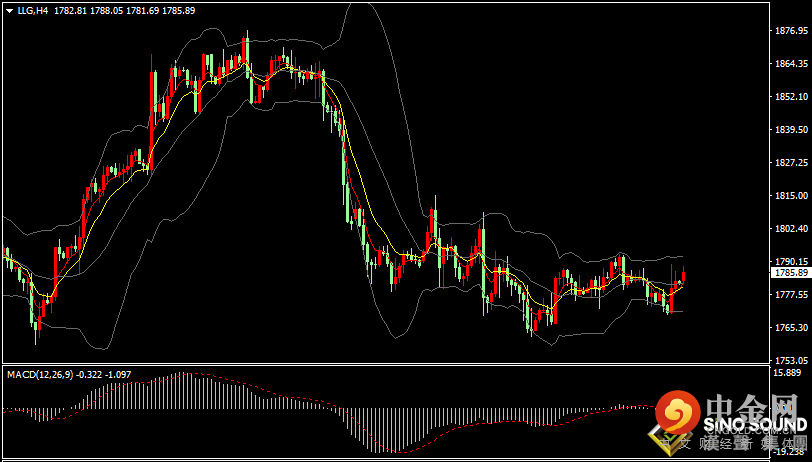Viewport: 812px width, 462px height.
Task: Click the LLG,H4 symbol label
Action: pyautogui.click(x=32, y=10)
